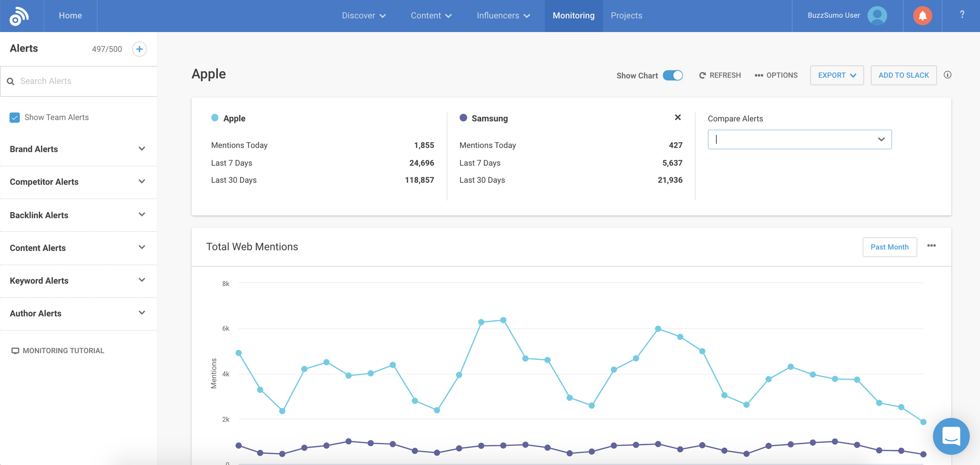Open the notifications bell
The height and width of the screenshot is (465, 980).
[x=923, y=16]
